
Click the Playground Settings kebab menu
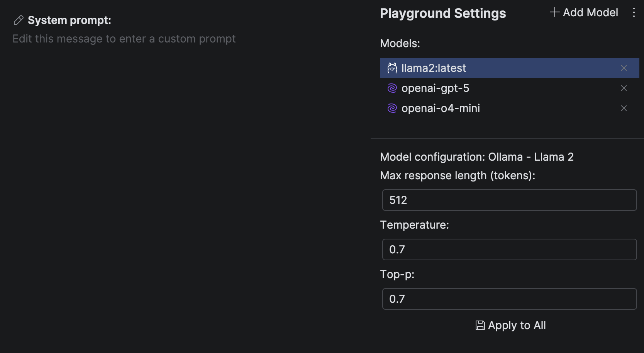[x=634, y=12]
